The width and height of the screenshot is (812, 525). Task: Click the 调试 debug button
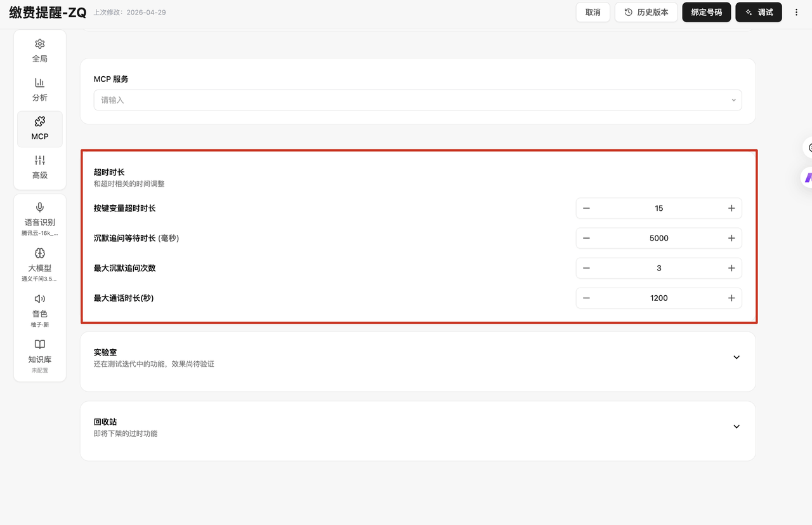pos(759,12)
